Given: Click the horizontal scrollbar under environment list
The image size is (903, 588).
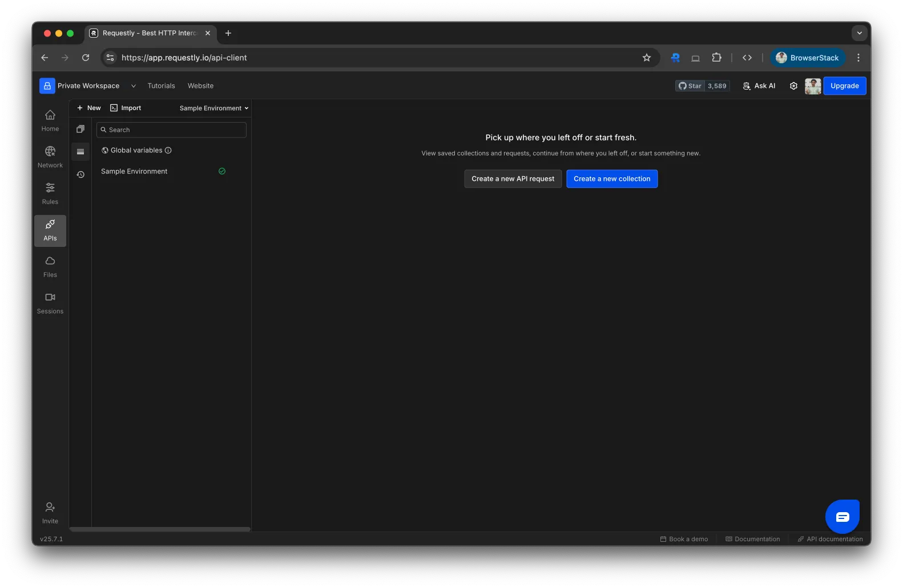Looking at the screenshot, I should (160, 529).
